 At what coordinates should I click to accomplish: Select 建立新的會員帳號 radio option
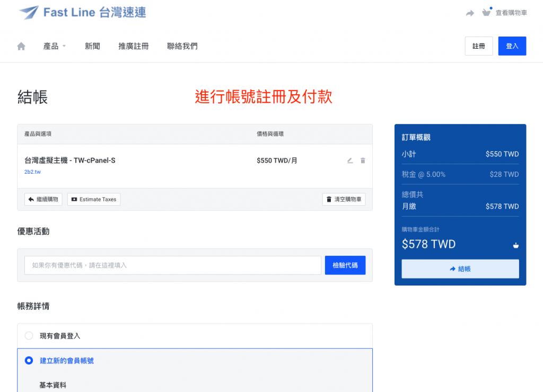[29, 361]
